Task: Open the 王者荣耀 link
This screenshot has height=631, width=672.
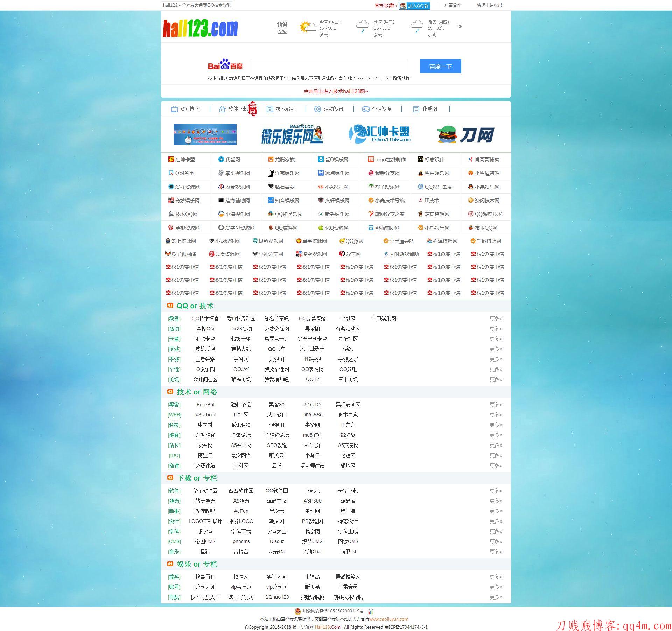Action: 205,359
